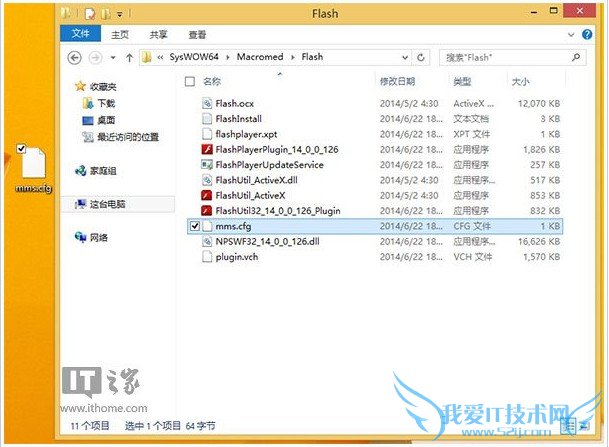
Task: Click the window folder icon in title bar
Action: click(66, 14)
